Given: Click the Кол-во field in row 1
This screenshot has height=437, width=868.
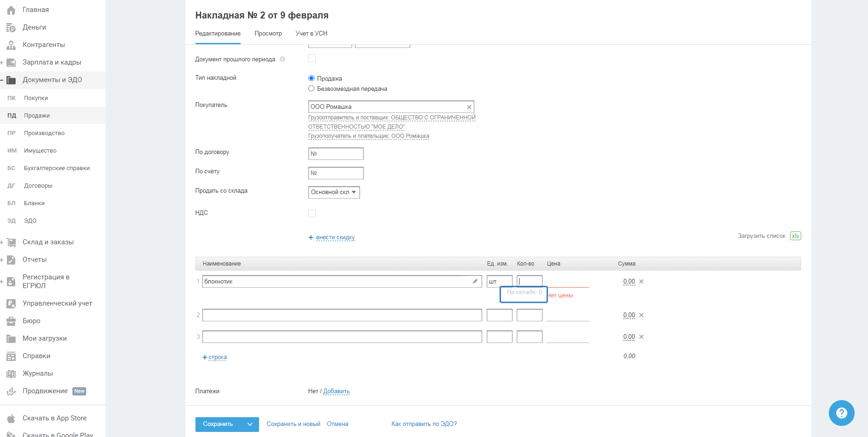Looking at the screenshot, I should point(530,281).
